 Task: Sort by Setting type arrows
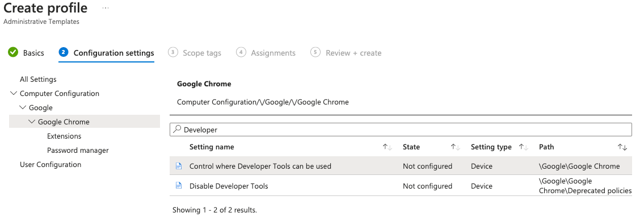click(523, 147)
